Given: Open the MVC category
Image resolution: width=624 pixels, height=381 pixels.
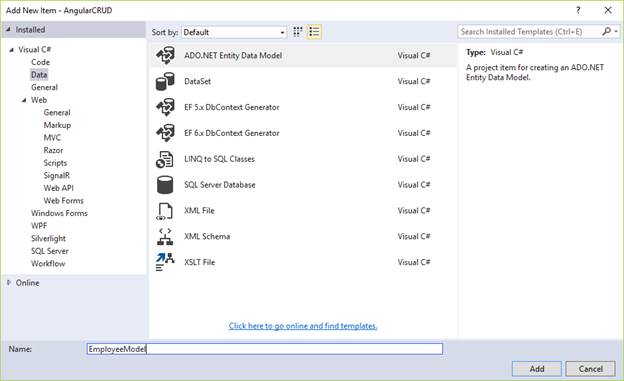Looking at the screenshot, I should [x=52, y=138].
